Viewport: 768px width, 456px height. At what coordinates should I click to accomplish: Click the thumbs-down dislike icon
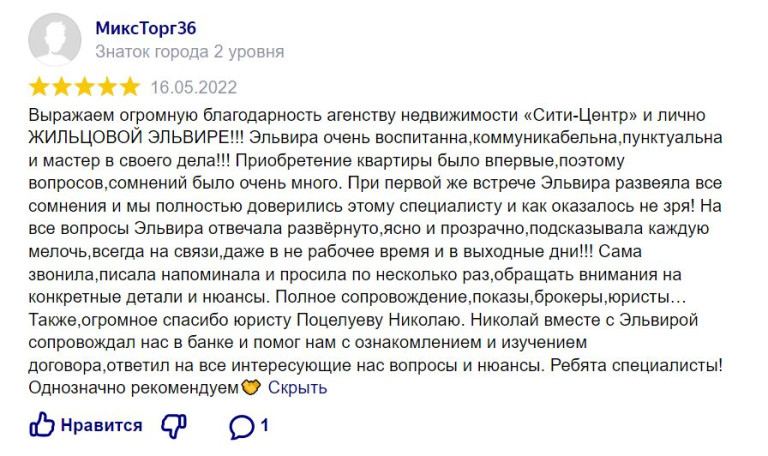[x=174, y=426]
